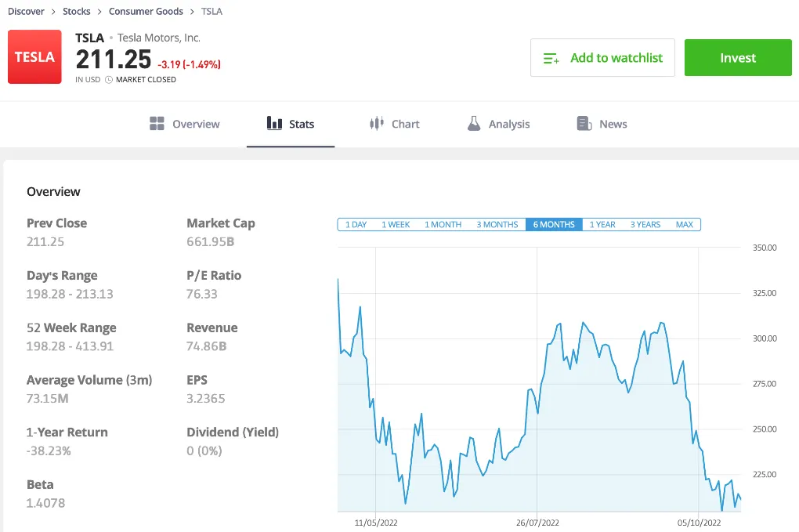Click the 52 Week Range value
799x532 pixels.
pos(70,346)
